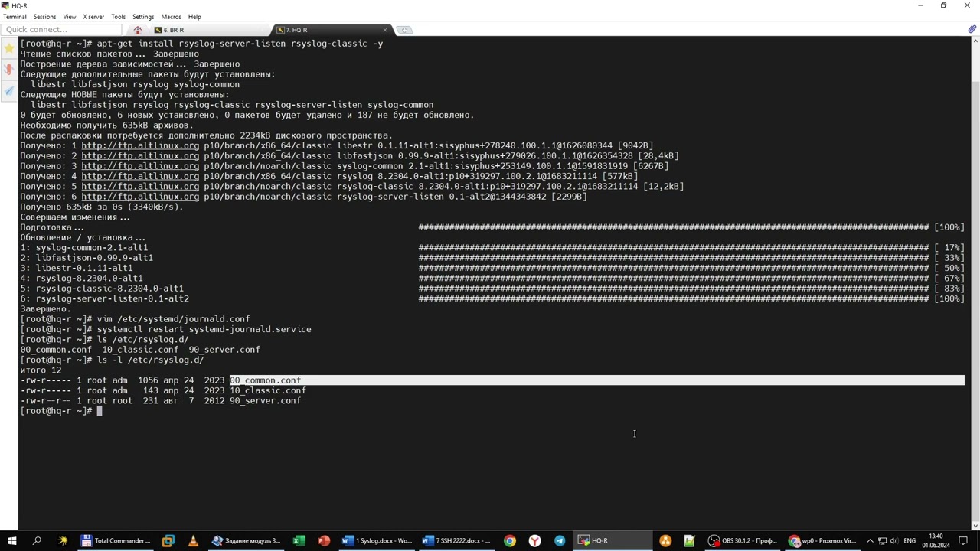Open the Sessions menu
The image size is (980, 551).
44,16
